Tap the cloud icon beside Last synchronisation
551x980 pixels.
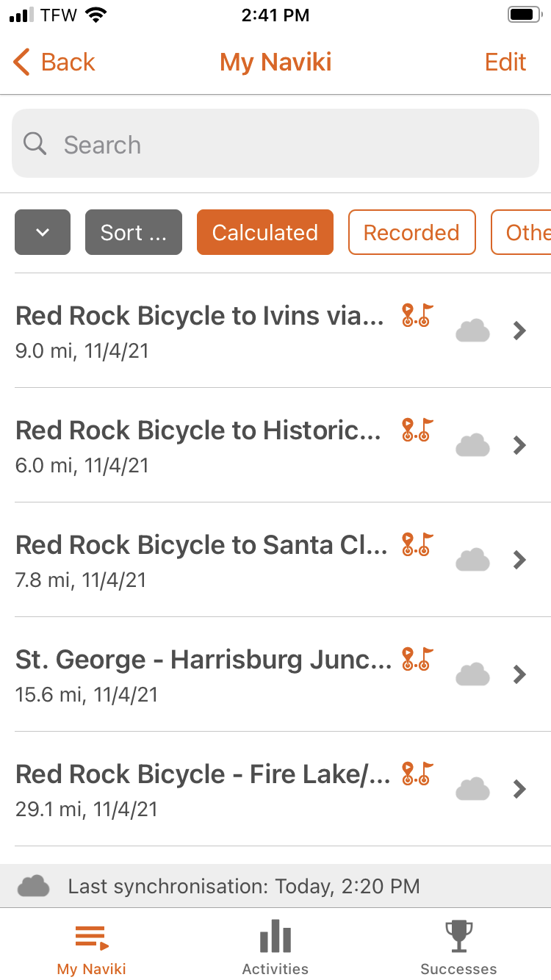[34, 886]
